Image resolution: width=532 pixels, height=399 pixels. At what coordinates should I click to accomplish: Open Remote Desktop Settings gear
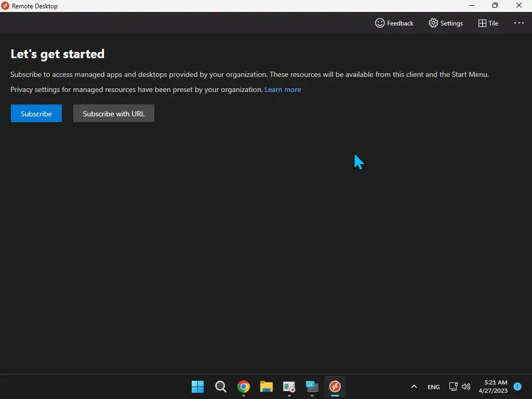pyautogui.click(x=445, y=23)
